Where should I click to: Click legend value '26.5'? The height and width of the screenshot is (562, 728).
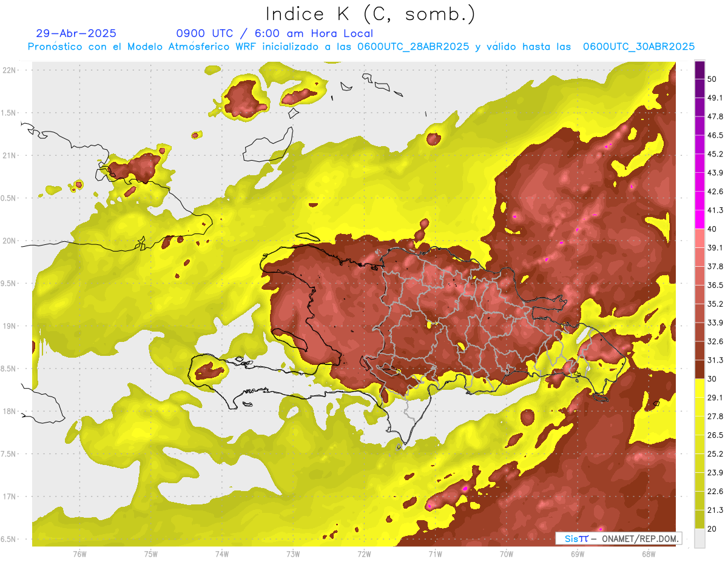pos(715,435)
